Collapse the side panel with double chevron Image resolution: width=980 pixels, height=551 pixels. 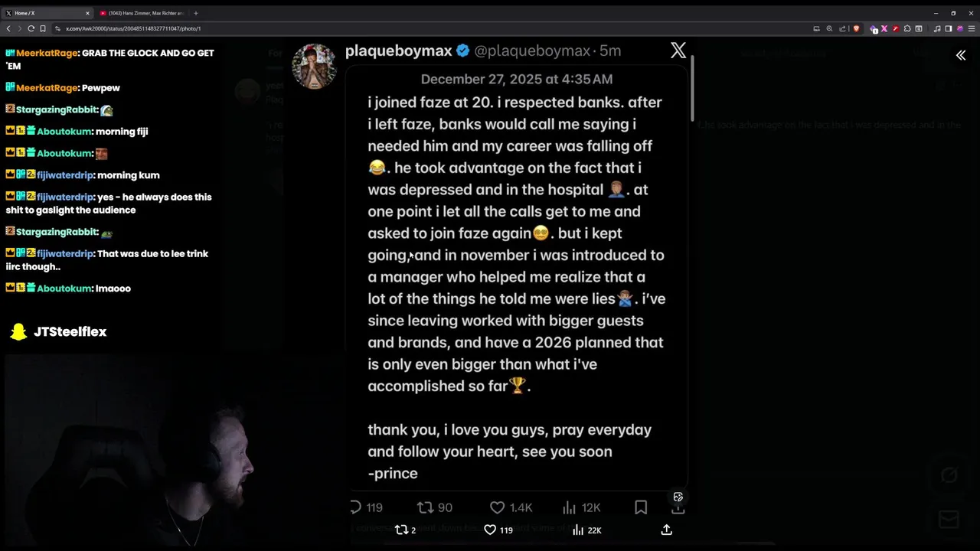tap(960, 55)
